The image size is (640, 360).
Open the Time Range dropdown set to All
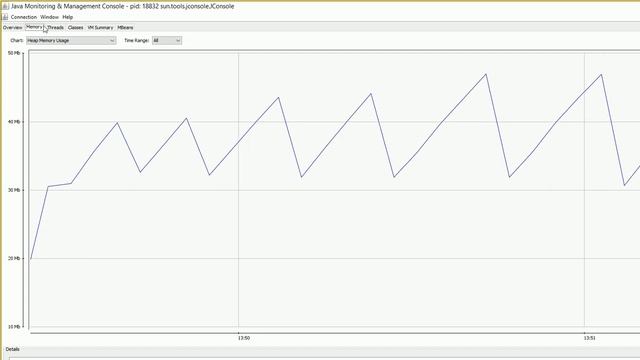pyautogui.click(x=167, y=40)
